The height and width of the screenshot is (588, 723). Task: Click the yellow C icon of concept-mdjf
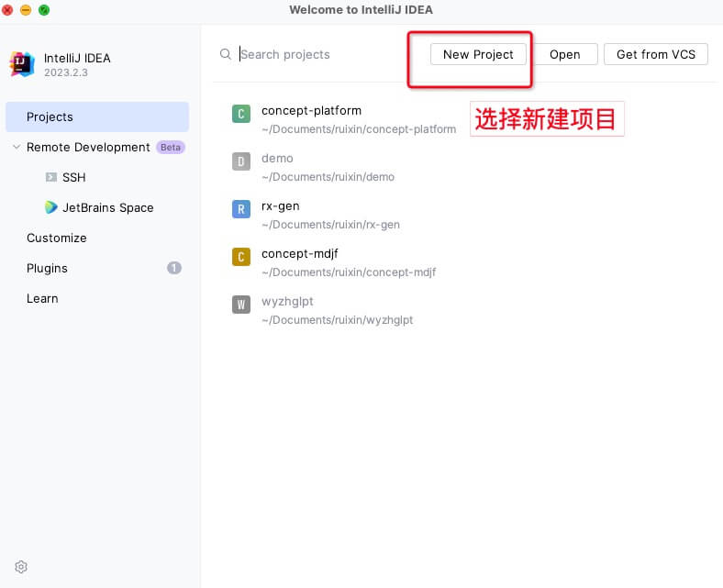pyautogui.click(x=241, y=257)
